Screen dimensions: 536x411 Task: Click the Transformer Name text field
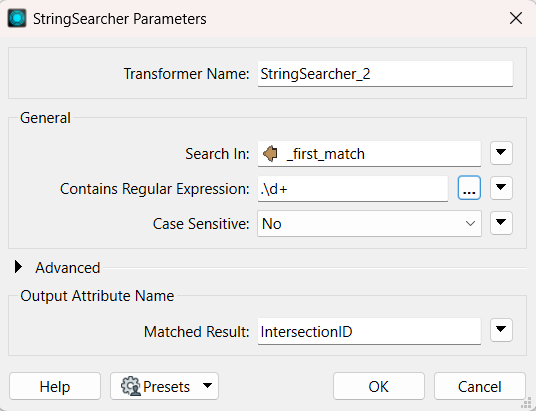click(385, 74)
